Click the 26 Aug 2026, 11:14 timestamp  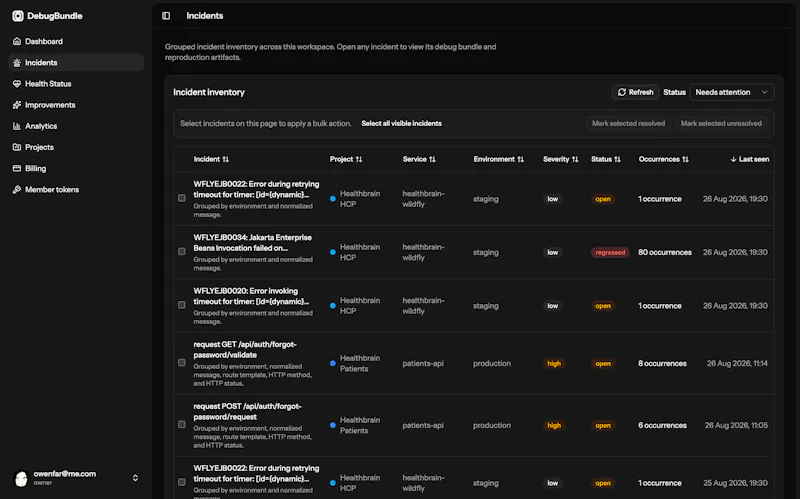click(x=737, y=364)
